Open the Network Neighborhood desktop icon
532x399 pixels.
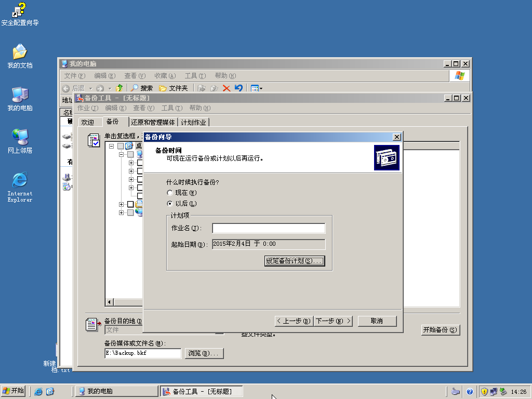[x=20, y=141]
